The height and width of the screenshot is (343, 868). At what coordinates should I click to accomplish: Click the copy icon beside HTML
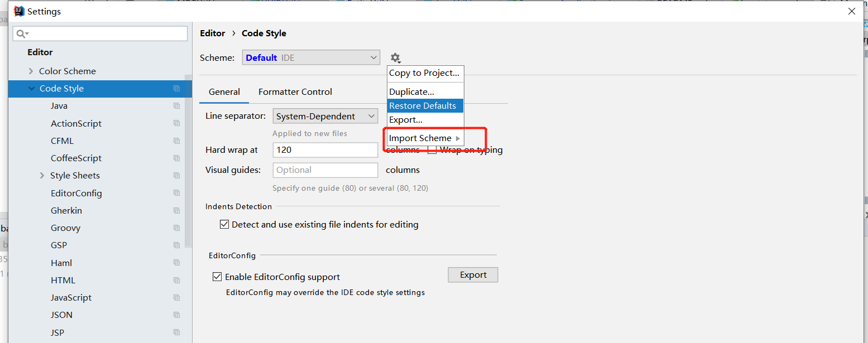tap(176, 280)
